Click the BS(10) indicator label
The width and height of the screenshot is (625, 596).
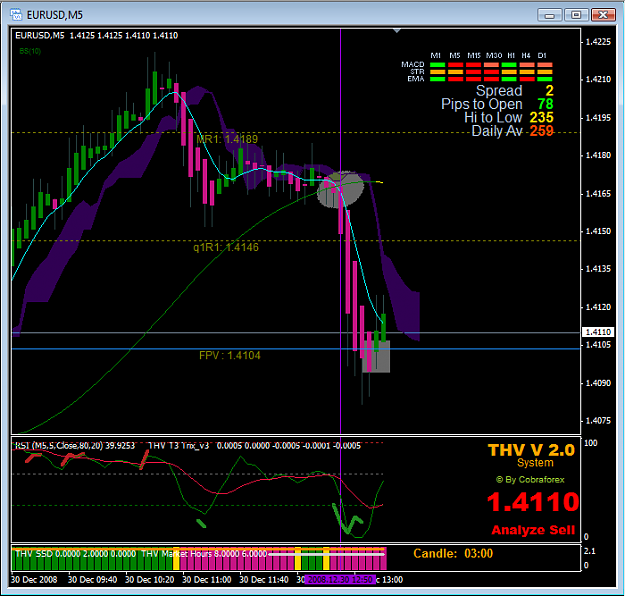pyautogui.click(x=30, y=51)
